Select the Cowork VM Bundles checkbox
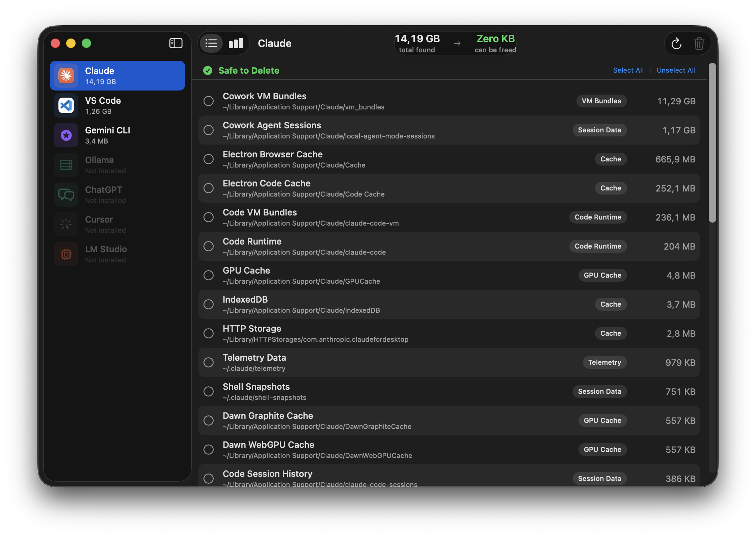The image size is (756, 537). click(208, 101)
